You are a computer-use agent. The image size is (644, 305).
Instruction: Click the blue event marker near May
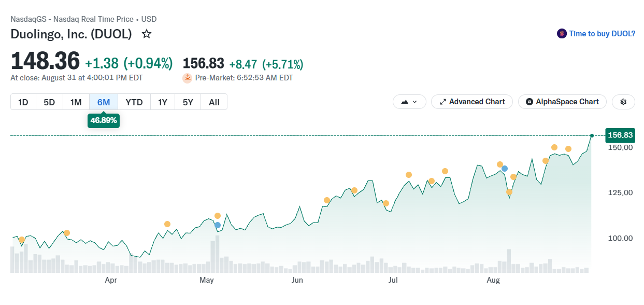tap(218, 225)
